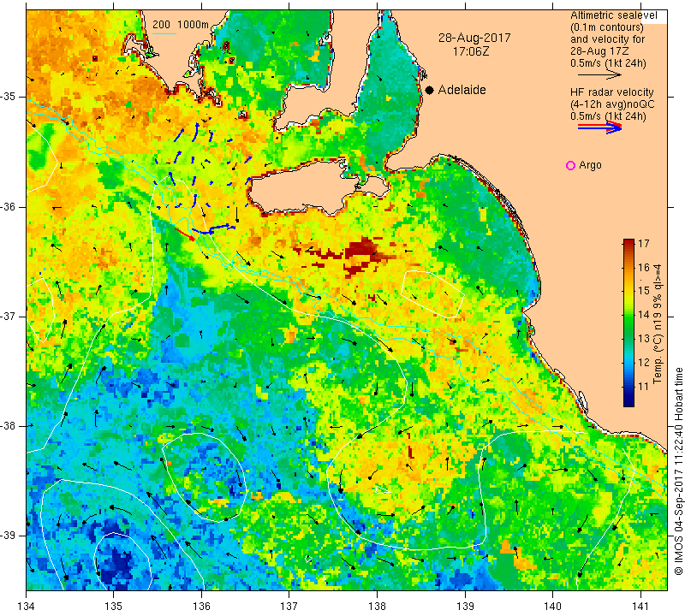Click the 'Altimetric sealevel' legend heading
Image resolution: width=685 pixels, height=616 pixels.
[613, 15]
